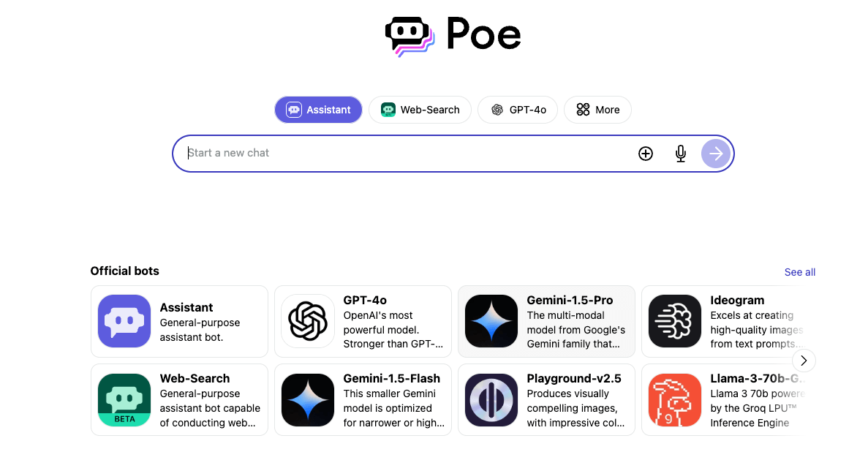Open the attachment plus icon

[645, 154]
